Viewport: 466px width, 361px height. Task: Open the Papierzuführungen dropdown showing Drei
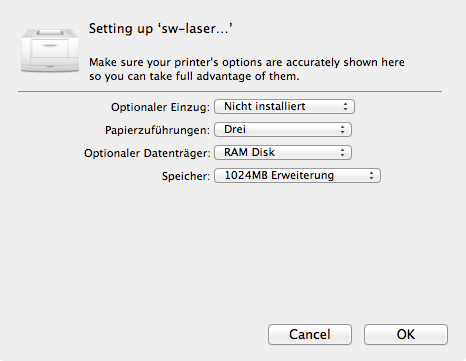pos(283,129)
